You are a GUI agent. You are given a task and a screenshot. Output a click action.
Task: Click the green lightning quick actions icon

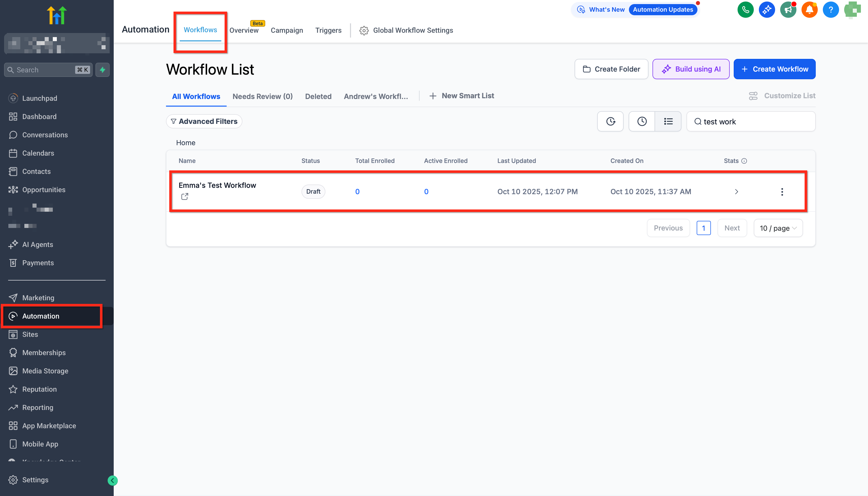pos(103,70)
